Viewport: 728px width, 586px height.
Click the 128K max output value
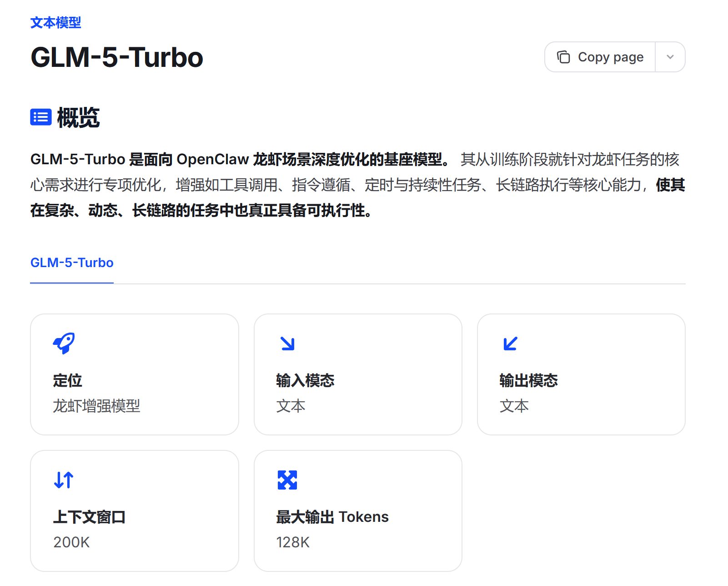click(x=293, y=542)
